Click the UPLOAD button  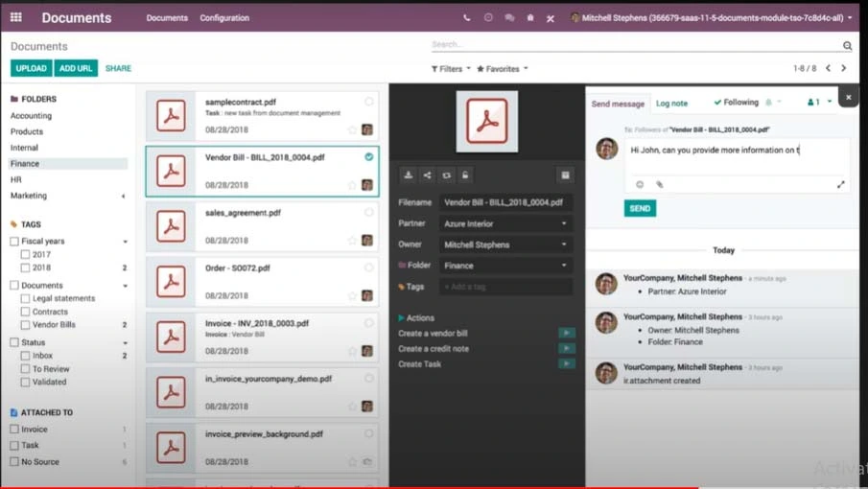[x=31, y=68]
